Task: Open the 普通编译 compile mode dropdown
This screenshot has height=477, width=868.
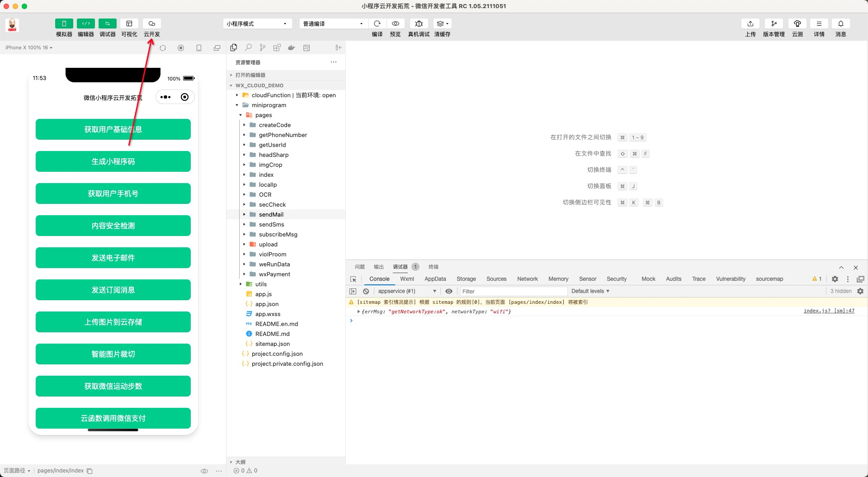Action: point(334,24)
